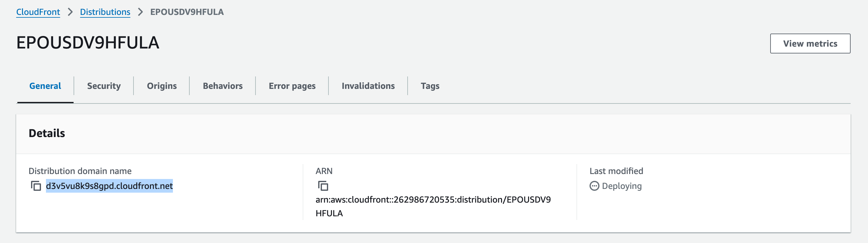The width and height of the screenshot is (868, 243).
Task: Switch to the Security tab
Action: pyautogui.click(x=104, y=86)
